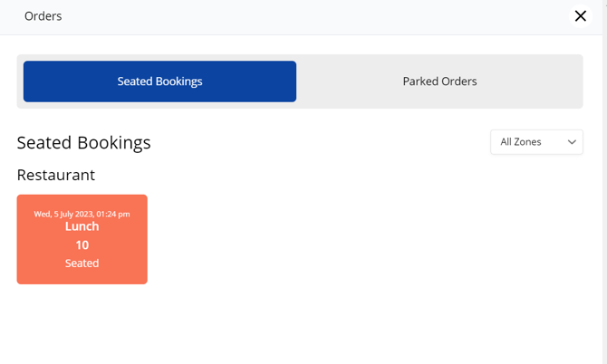Screen dimensions: 607x364
Task: Click the time '01:24 pm' on booking
Action: pyautogui.click(x=112, y=215)
